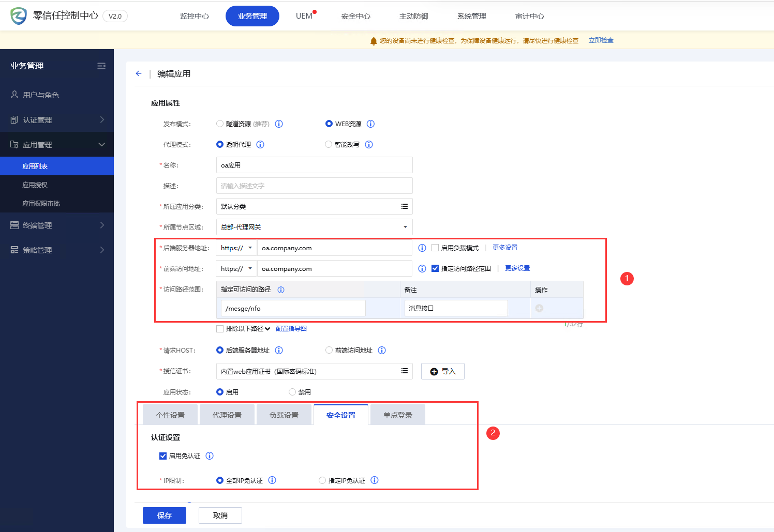
Task: Click the list icon in 授信证书 field
Action: (404, 371)
